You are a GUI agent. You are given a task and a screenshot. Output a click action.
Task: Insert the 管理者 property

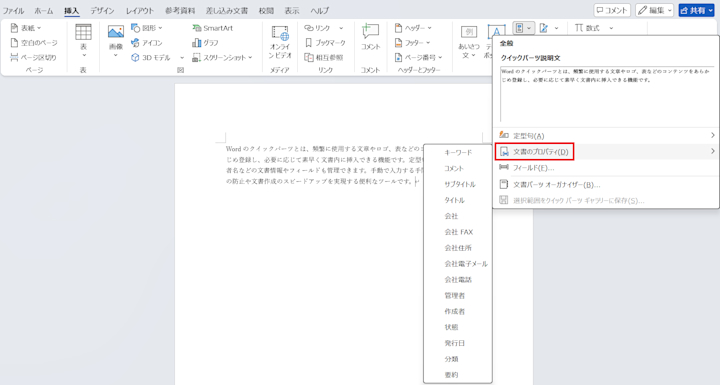(x=458, y=295)
